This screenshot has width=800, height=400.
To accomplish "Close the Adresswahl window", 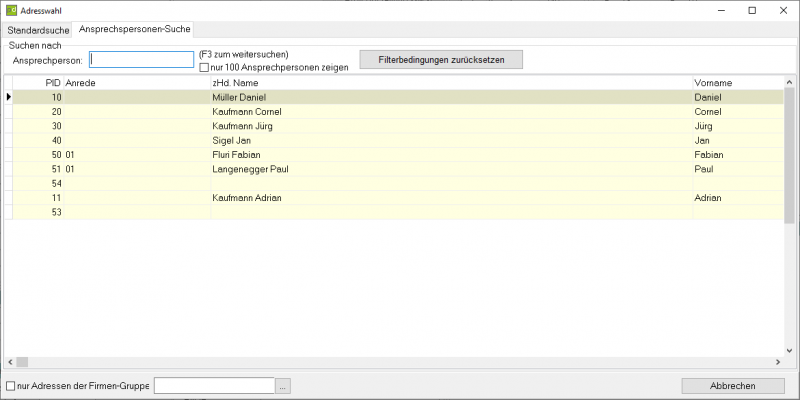I will [783, 10].
